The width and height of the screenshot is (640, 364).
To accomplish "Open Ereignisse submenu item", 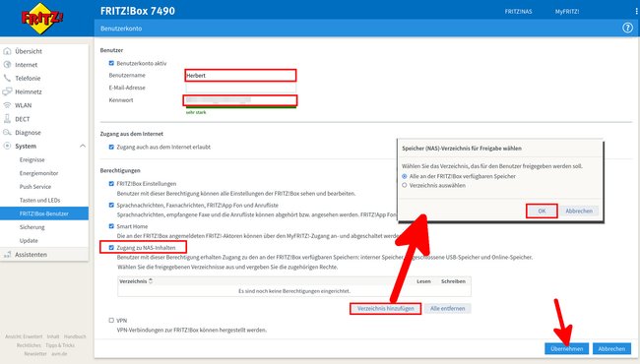I will coord(32,159).
